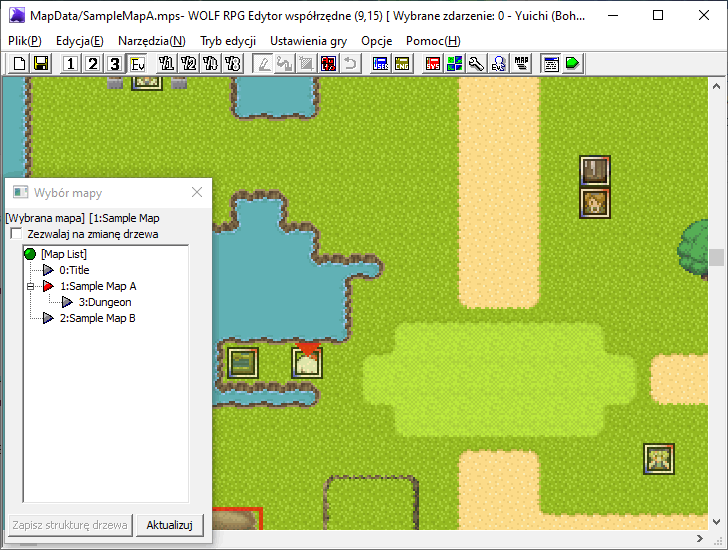Select the fill bucket tool

pos(284,64)
